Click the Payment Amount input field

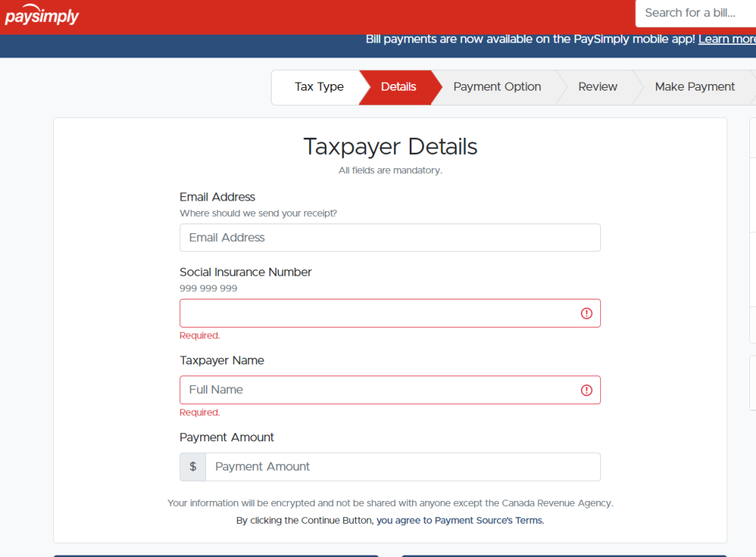point(402,467)
